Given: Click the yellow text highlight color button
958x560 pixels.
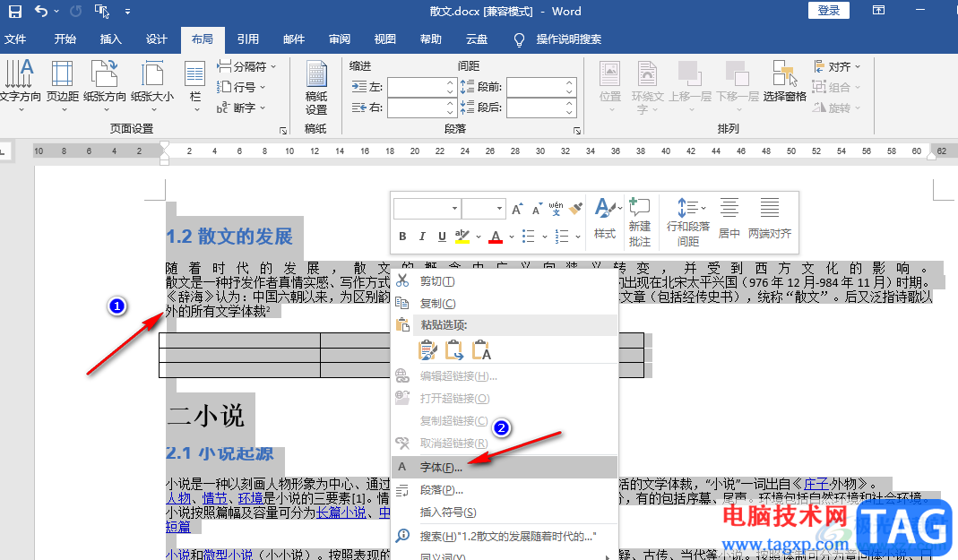Looking at the screenshot, I should 462,237.
